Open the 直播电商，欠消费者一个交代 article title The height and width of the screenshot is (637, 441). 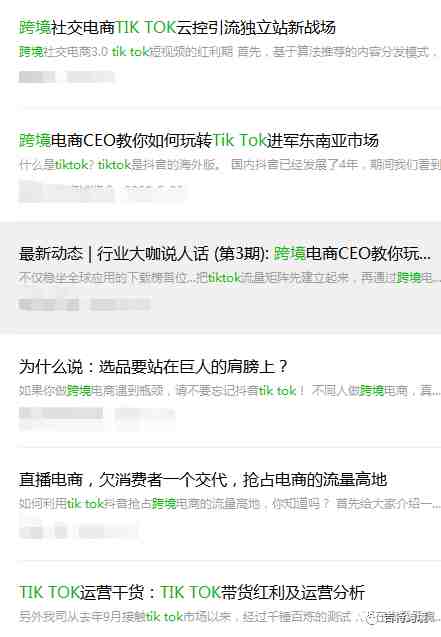tap(203, 479)
